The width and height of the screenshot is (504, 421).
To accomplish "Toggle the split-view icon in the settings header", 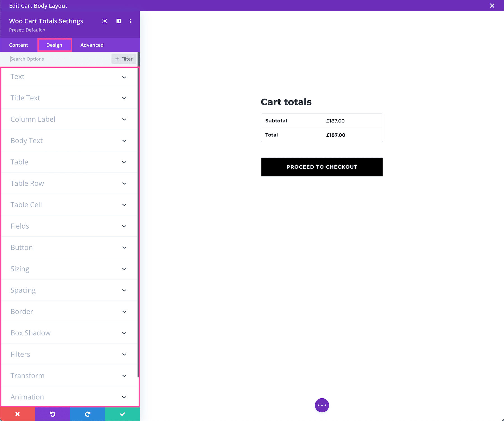I will [x=118, y=21].
